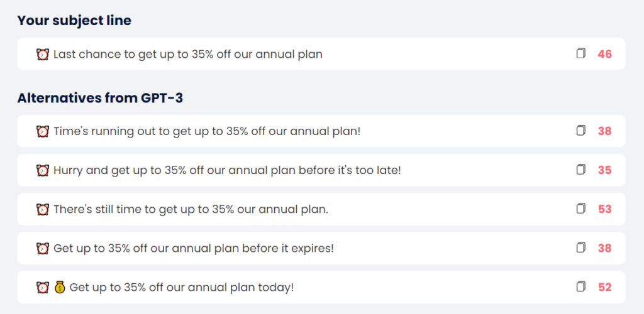Copy the "annual plan today!" alternative
Screen dimensions: 644x314
580,287
